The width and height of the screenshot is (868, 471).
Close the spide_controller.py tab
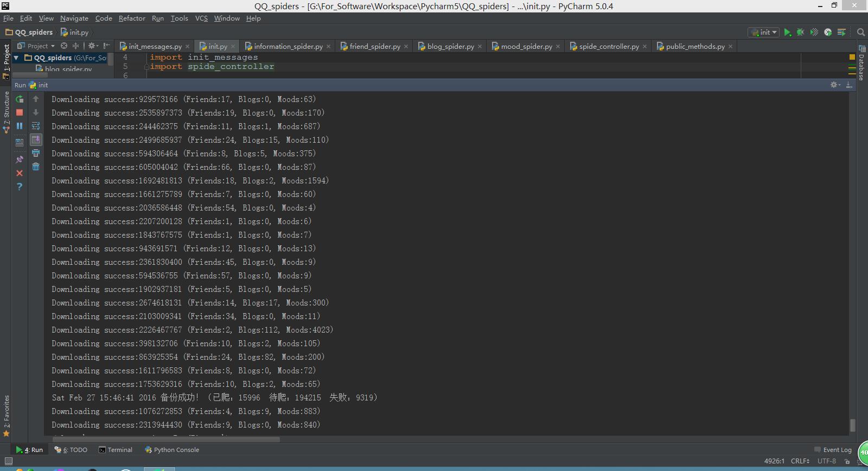[644, 47]
